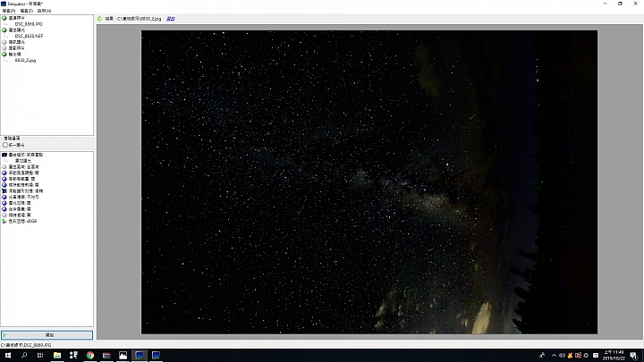Viewport: 644px width, 362px height.
Task: Open the Windows notification center
Action: tap(634, 356)
